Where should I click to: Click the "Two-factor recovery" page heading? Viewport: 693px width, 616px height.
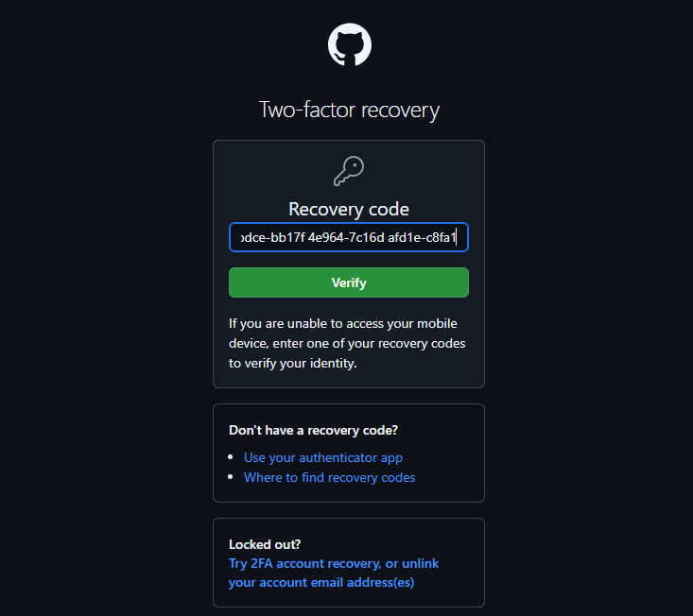tap(349, 110)
